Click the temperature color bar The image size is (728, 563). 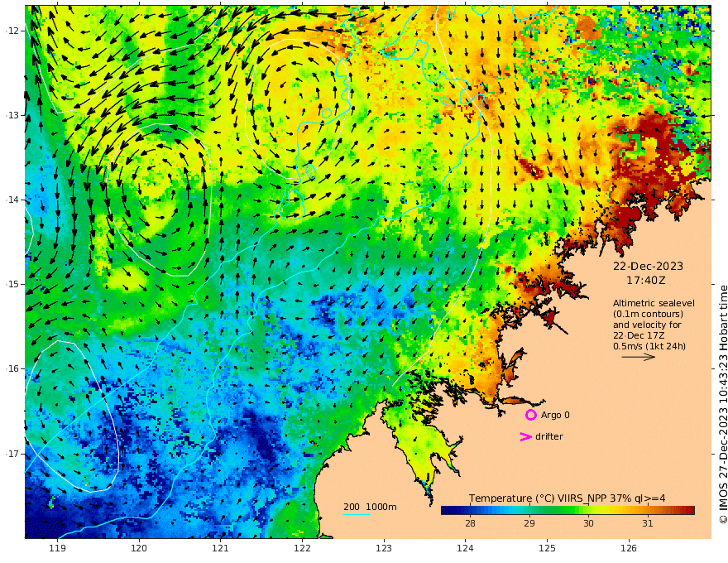point(568,511)
